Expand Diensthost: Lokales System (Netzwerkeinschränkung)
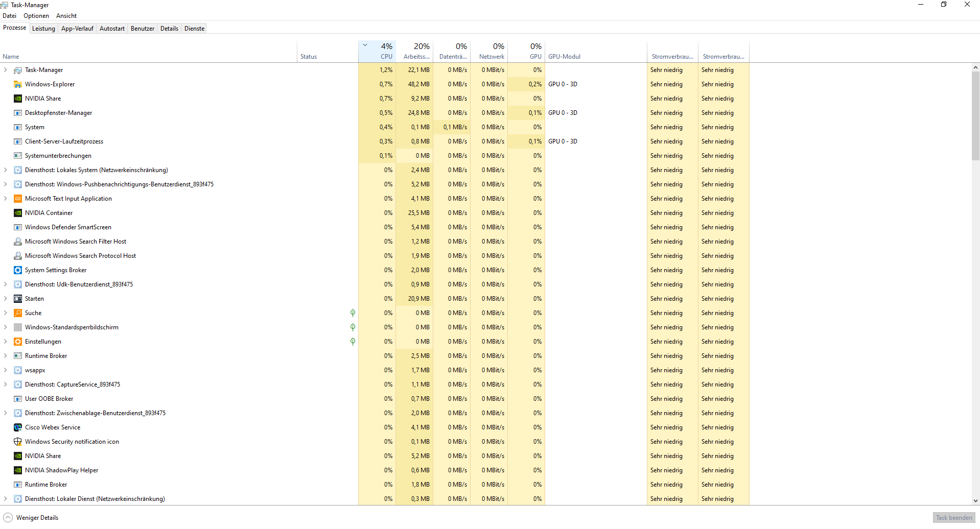Screen dimensions: 980x529 6,170
